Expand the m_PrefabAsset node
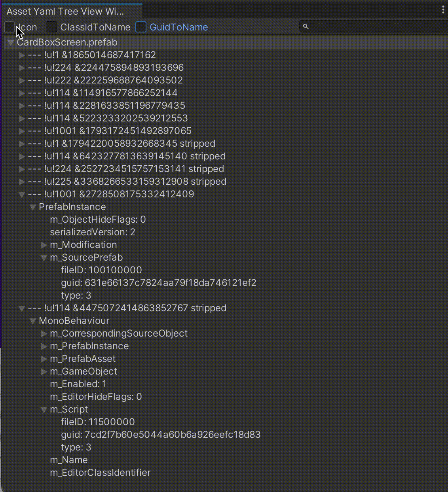 tap(44, 359)
